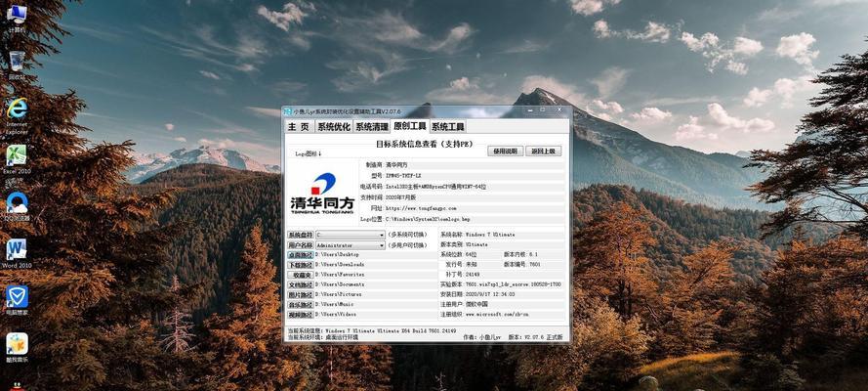Switch to the 主页 tab
This screenshot has width=868, height=391.
click(x=299, y=126)
